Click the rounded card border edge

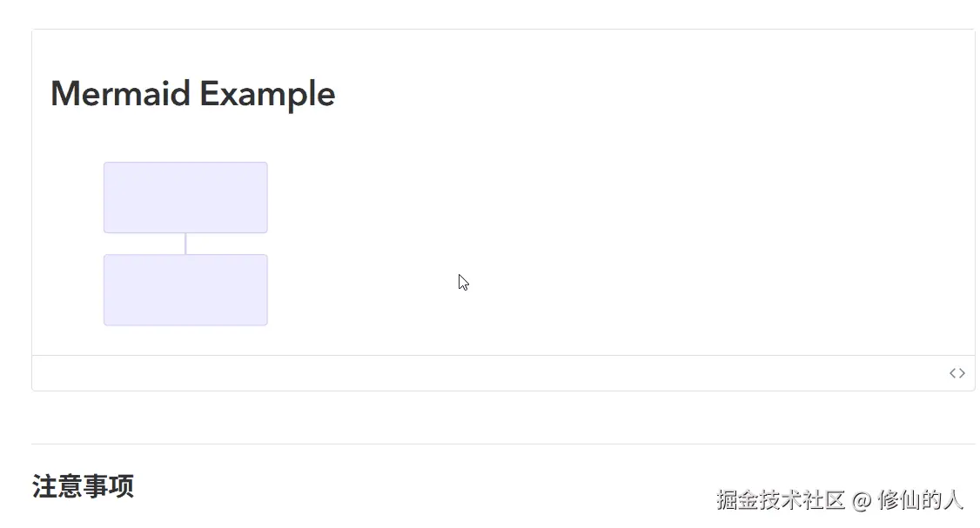pyautogui.click(x=31, y=209)
